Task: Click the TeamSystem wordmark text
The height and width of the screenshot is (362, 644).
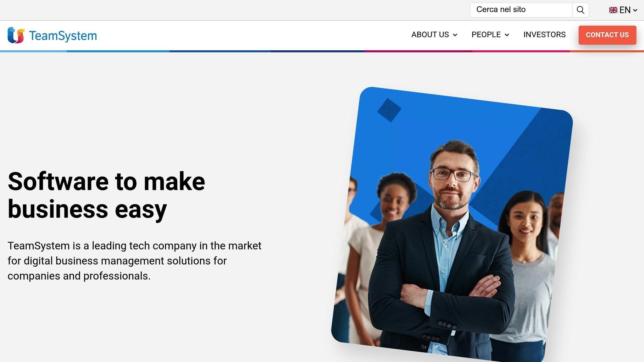Action: click(x=63, y=36)
